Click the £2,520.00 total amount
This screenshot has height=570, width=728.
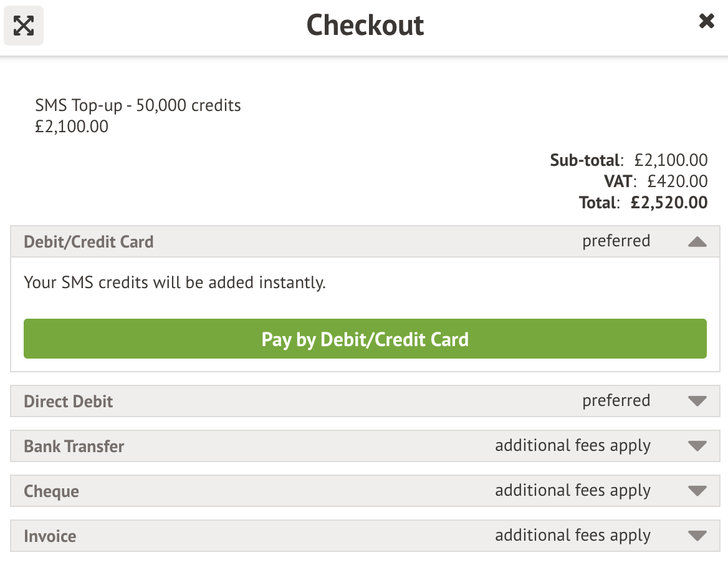[x=669, y=203]
